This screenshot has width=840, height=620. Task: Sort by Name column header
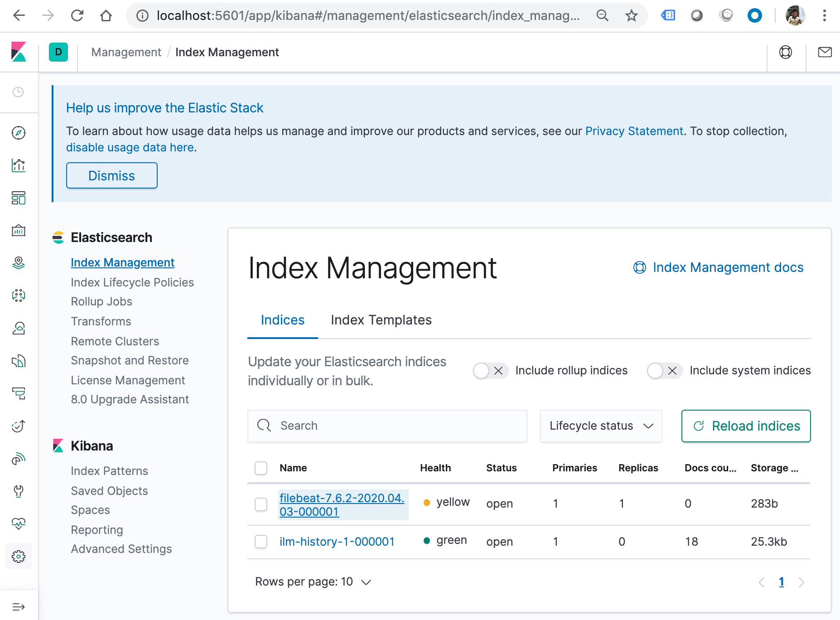tap(293, 468)
